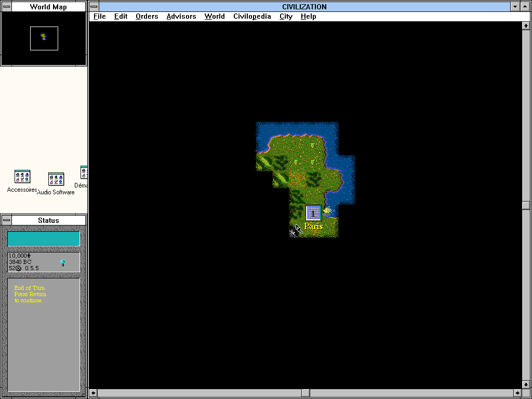Click the teal color bar in Status
532x399 pixels.
[x=44, y=238]
